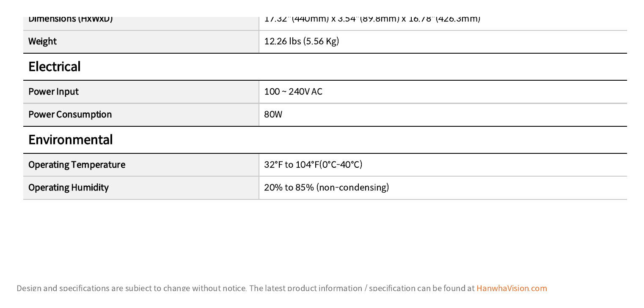Select the Operating Humidity label
This screenshot has height=308, width=644.
click(69, 188)
